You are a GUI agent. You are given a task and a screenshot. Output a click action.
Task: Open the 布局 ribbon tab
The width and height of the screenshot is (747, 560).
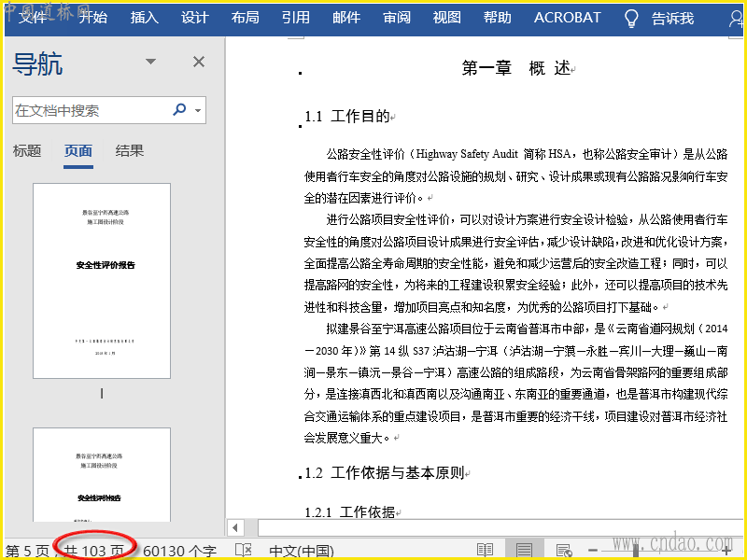246,18
